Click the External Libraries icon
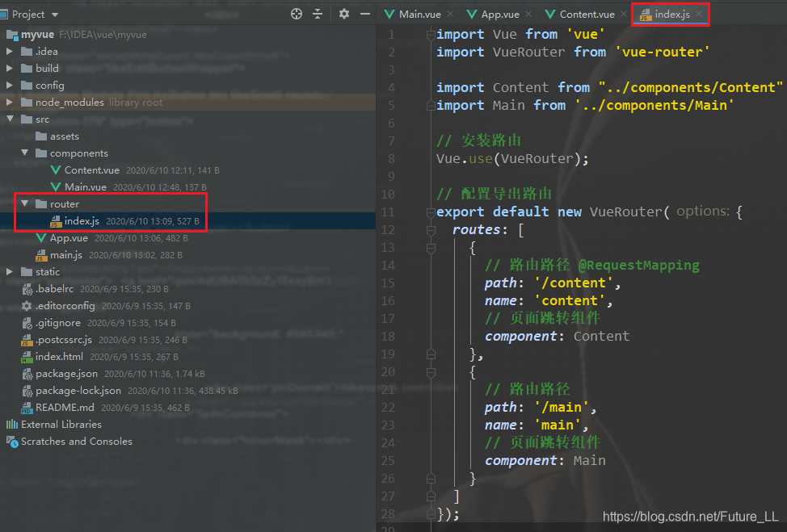Screen dimensions: 787x532 click(x=11, y=425)
